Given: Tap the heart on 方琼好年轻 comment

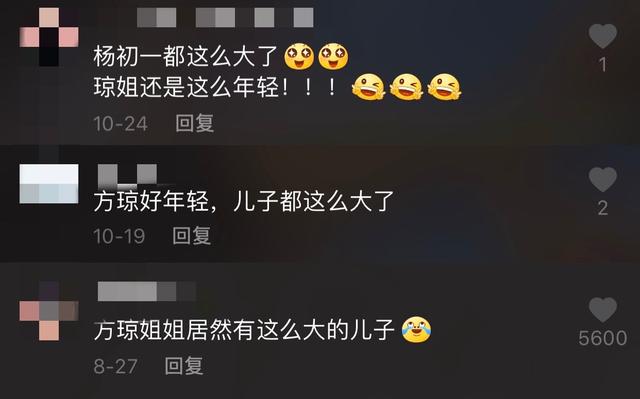Looking at the screenshot, I should (x=603, y=179).
